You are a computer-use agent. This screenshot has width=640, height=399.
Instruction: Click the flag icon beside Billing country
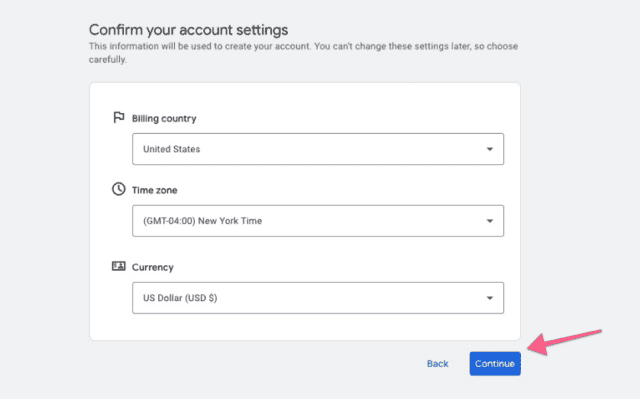[x=118, y=117]
